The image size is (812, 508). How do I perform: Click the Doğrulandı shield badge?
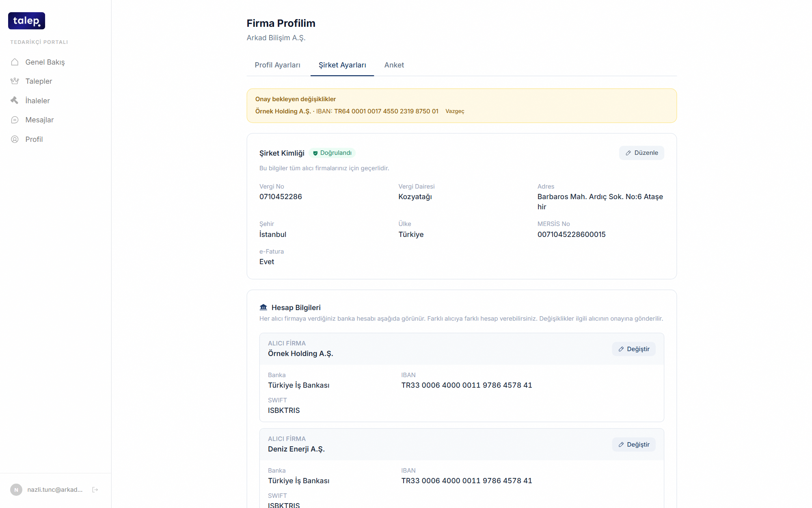point(332,153)
